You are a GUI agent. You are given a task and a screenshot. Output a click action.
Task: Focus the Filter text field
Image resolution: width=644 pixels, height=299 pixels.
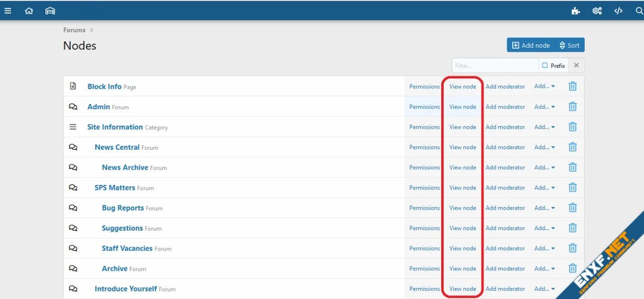[x=495, y=65]
